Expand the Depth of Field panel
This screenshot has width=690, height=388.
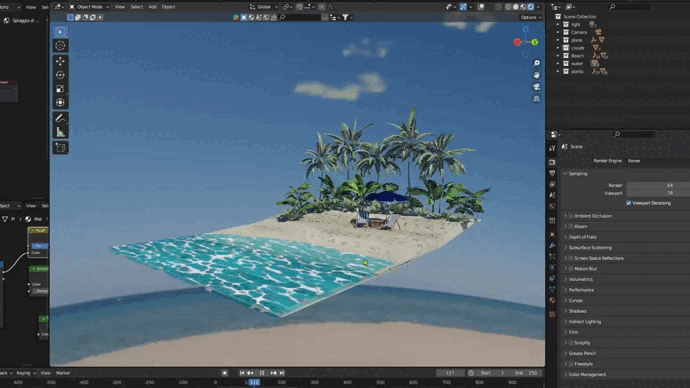click(x=582, y=237)
